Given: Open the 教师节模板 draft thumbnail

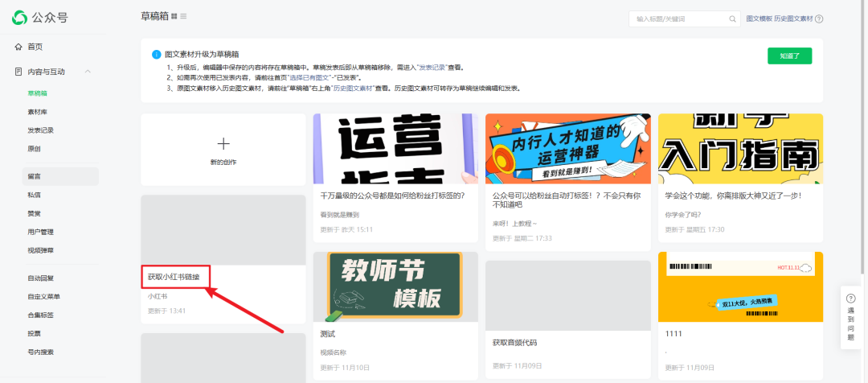Looking at the screenshot, I should pyautogui.click(x=395, y=286).
